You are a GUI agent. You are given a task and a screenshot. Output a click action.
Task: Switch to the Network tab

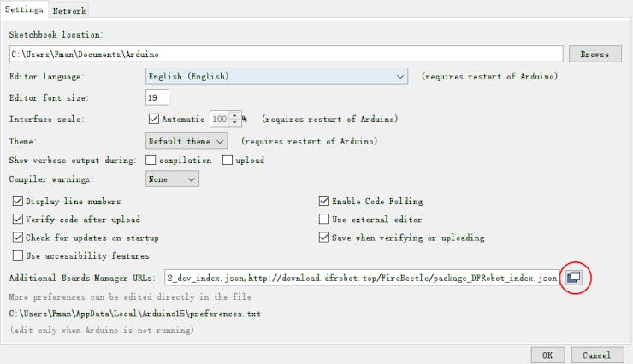coord(69,11)
